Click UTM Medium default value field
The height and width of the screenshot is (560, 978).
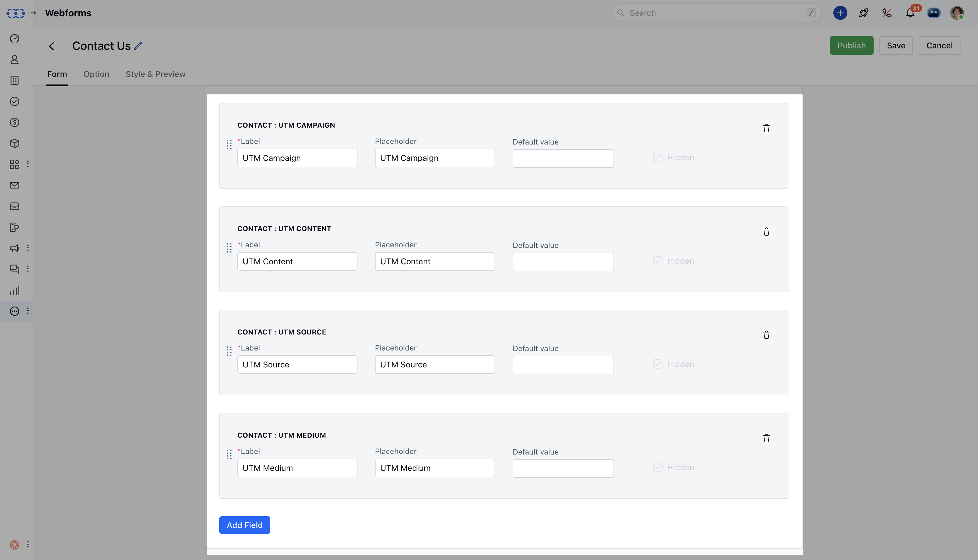click(563, 469)
